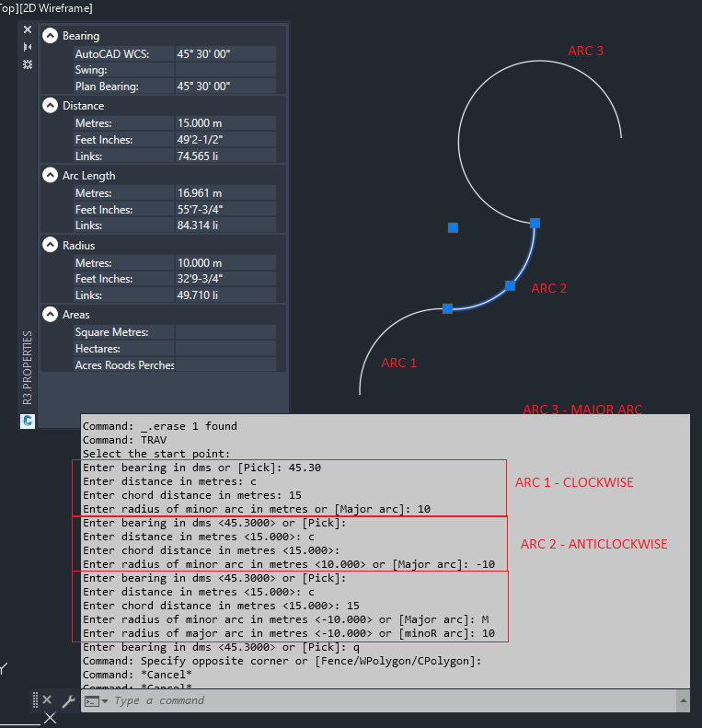
Task: Select Radius Feet Inches value 32'9-3/4"
Action: (225, 279)
